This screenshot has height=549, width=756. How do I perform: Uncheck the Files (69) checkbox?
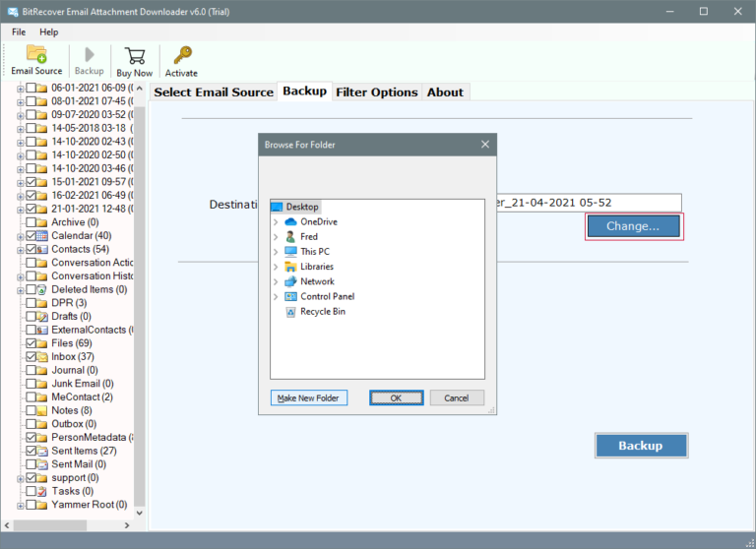click(x=31, y=343)
